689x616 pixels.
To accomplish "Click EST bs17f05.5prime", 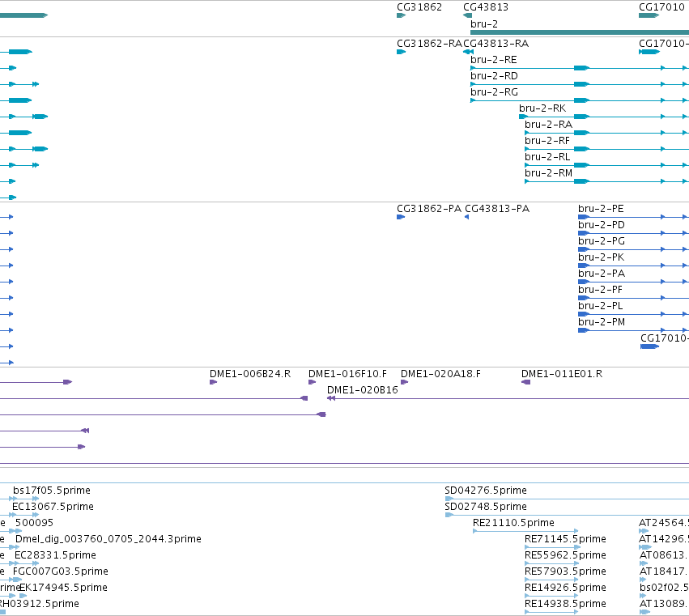I will (52, 491).
